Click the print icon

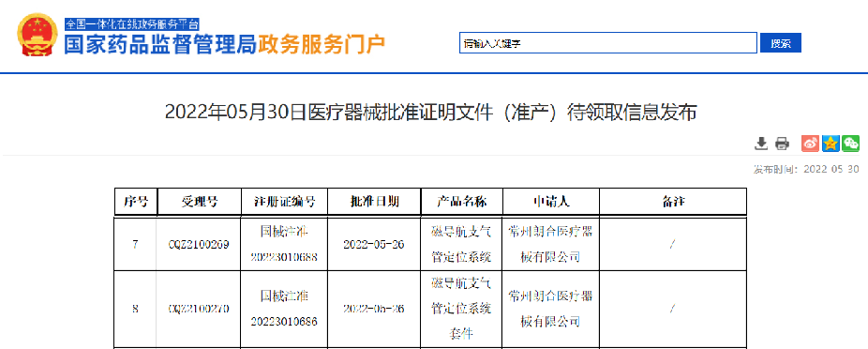coord(782,144)
